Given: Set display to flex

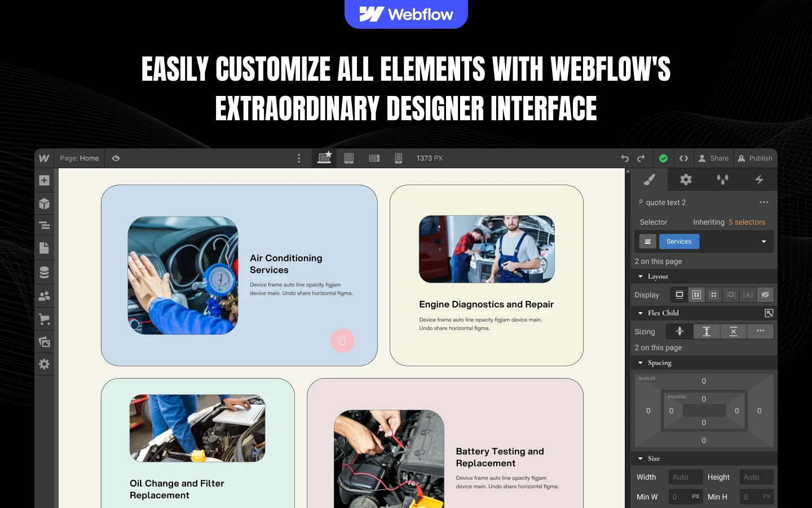Looking at the screenshot, I should pos(696,295).
